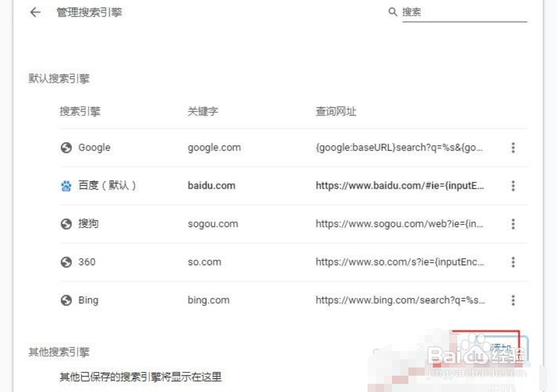This screenshot has height=392, width=557.
Task: Select the Bing engine name
Action: point(88,301)
